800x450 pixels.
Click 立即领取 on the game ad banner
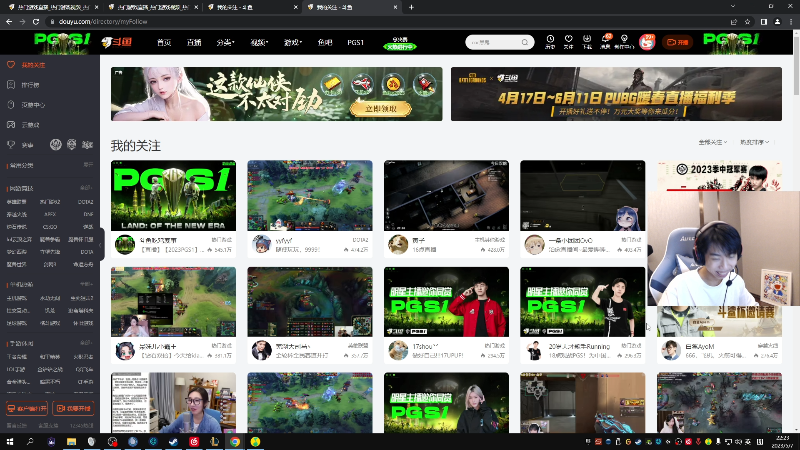coord(381,108)
